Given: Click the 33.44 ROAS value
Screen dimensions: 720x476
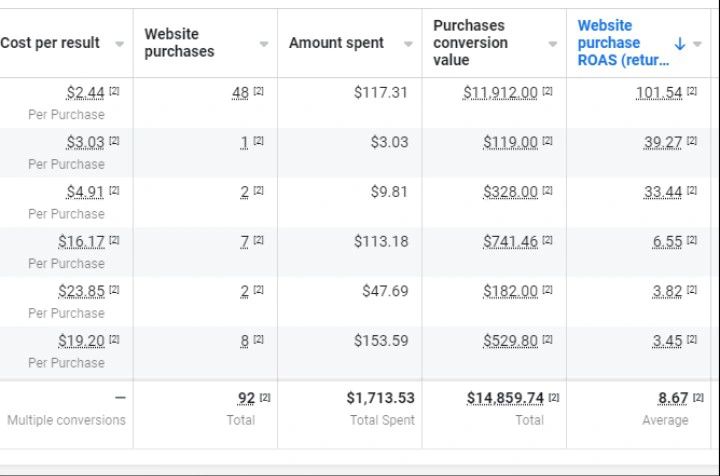Looking at the screenshot, I should point(662,192).
